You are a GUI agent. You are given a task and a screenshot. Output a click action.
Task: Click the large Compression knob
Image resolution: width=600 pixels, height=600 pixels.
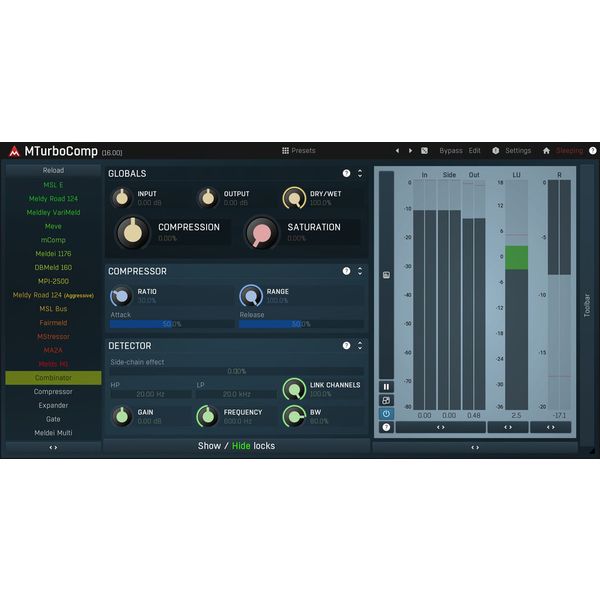(x=132, y=232)
